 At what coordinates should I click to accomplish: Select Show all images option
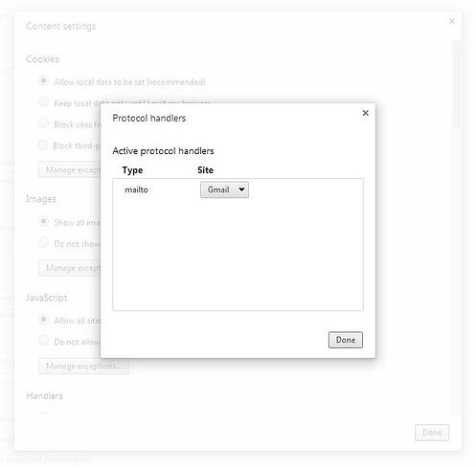click(x=43, y=221)
